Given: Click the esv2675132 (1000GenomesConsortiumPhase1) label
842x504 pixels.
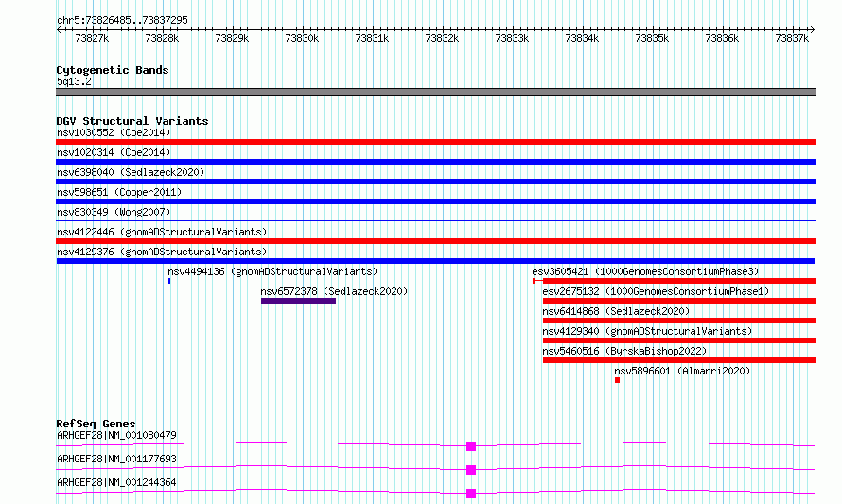Looking at the screenshot, I should click(x=656, y=291).
